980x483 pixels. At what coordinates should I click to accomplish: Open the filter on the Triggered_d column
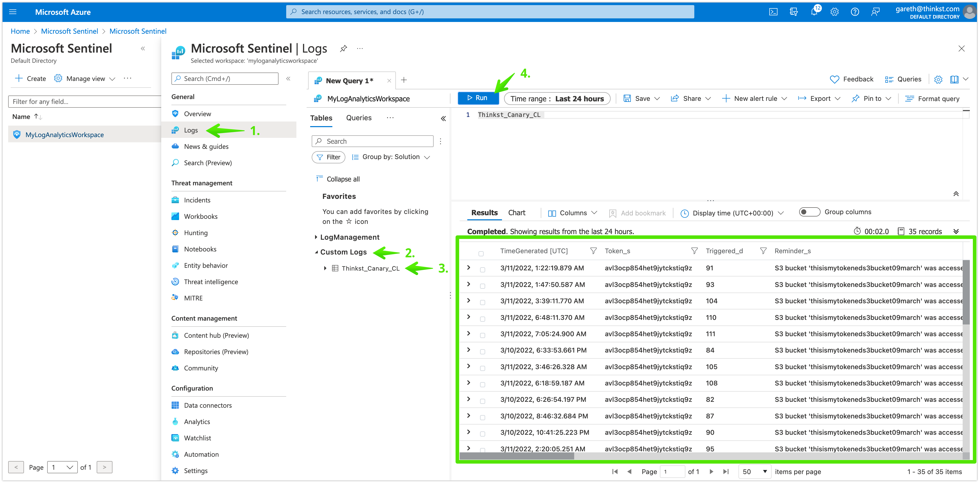coord(763,251)
